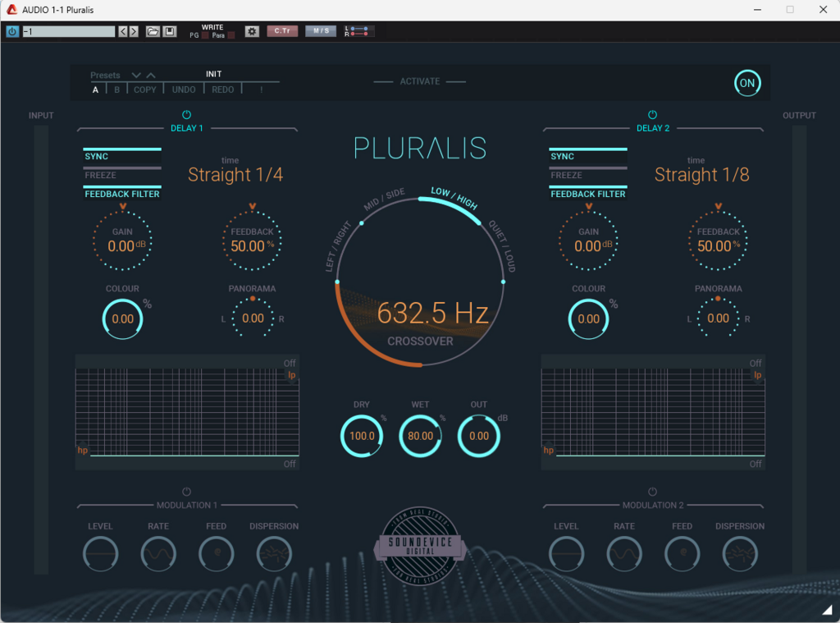Click COPY in the preset bar

click(x=144, y=89)
